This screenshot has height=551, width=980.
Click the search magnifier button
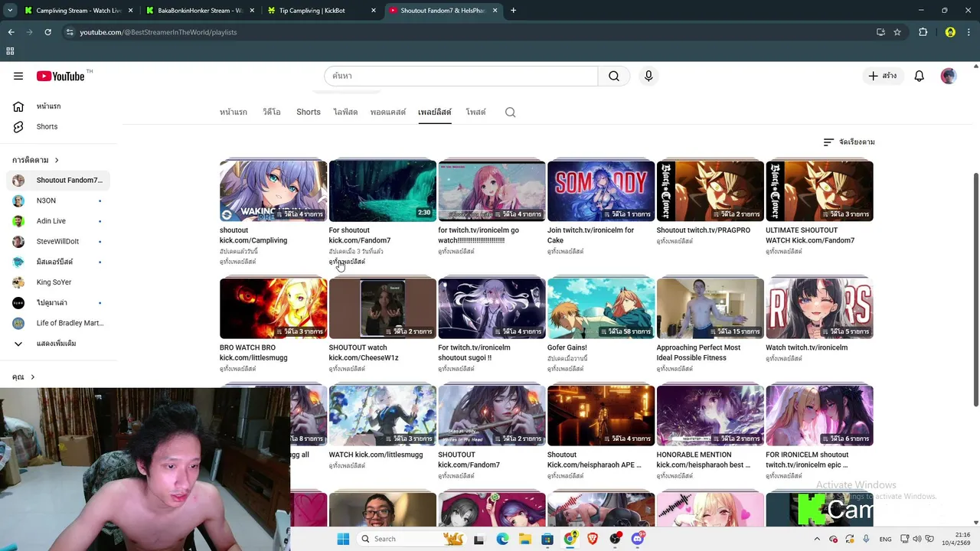(614, 76)
